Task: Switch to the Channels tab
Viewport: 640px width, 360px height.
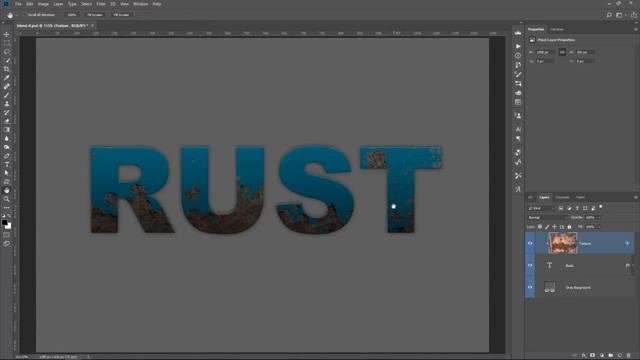Action: click(x=562, y=198)
